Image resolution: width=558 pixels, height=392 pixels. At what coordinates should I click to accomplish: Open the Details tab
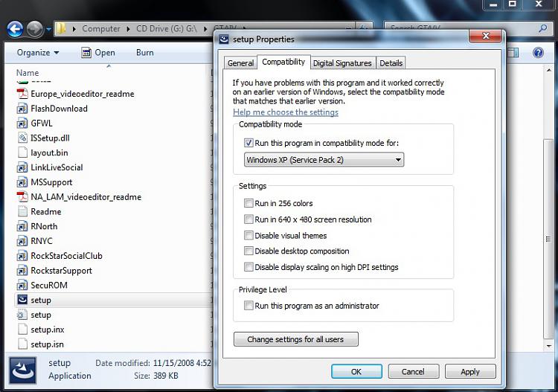point(391,63)
